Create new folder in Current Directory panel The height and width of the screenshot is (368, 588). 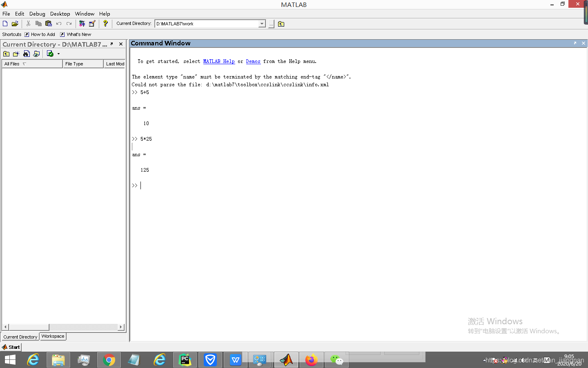(16, 54)
